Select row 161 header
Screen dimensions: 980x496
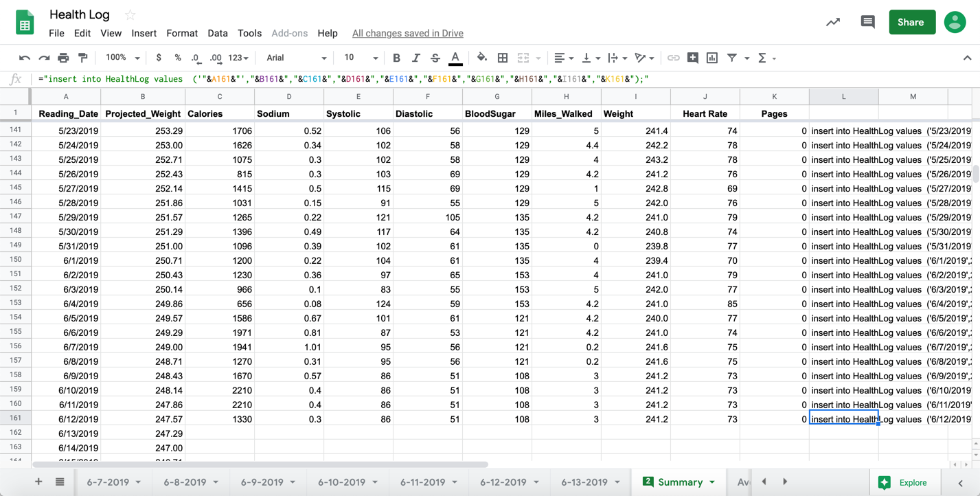coord(15,418)
